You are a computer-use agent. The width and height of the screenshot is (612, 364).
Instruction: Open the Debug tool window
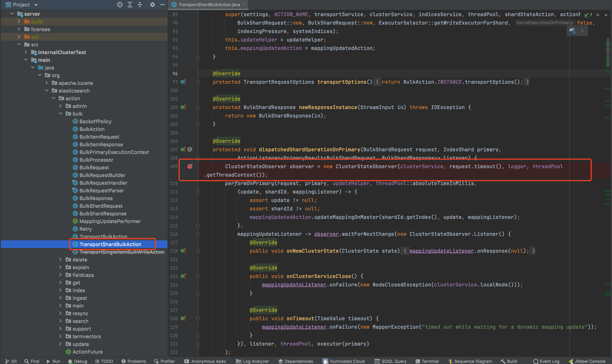(x=78, y=361)
